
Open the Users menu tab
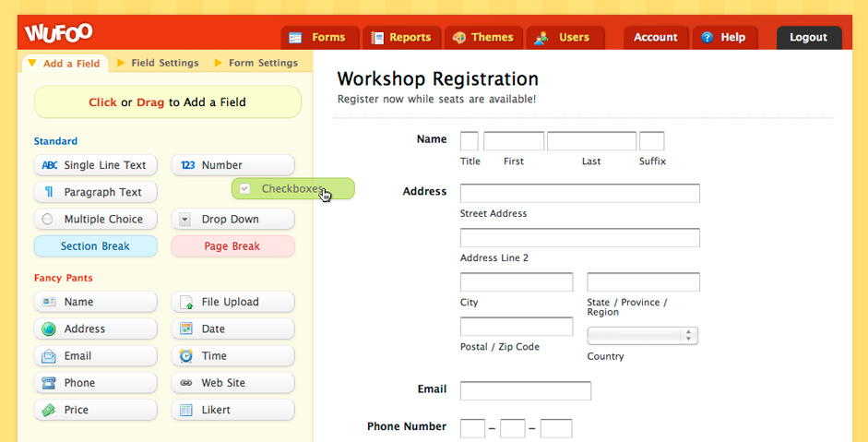(565, 38)
